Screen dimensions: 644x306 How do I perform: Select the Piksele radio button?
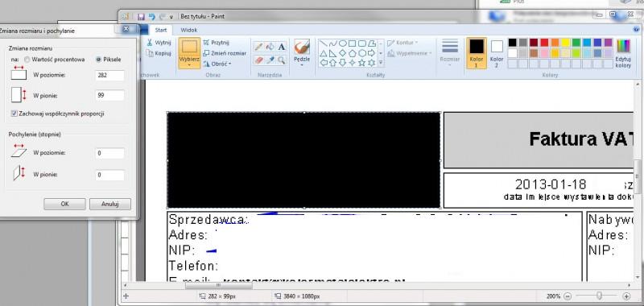98,60
